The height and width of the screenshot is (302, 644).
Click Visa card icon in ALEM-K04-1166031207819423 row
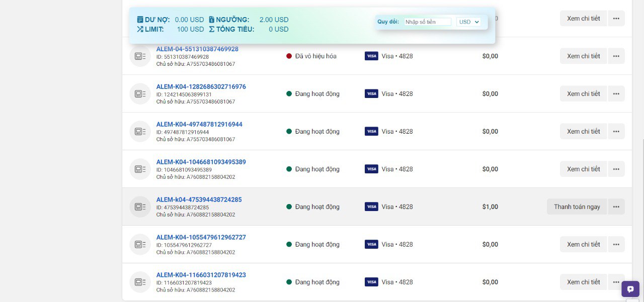coord(371,282)
